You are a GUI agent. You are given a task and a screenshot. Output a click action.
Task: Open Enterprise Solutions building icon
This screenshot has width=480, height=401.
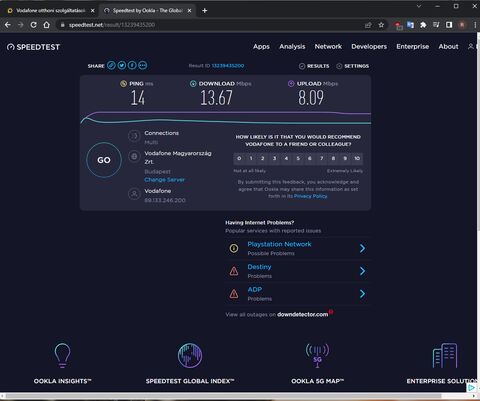coord(445,356)
